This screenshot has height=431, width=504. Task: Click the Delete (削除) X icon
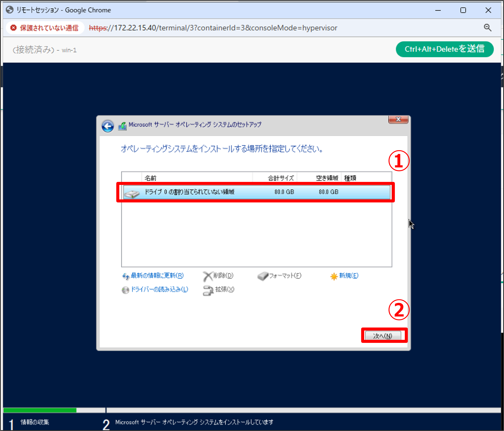[208, 276]
